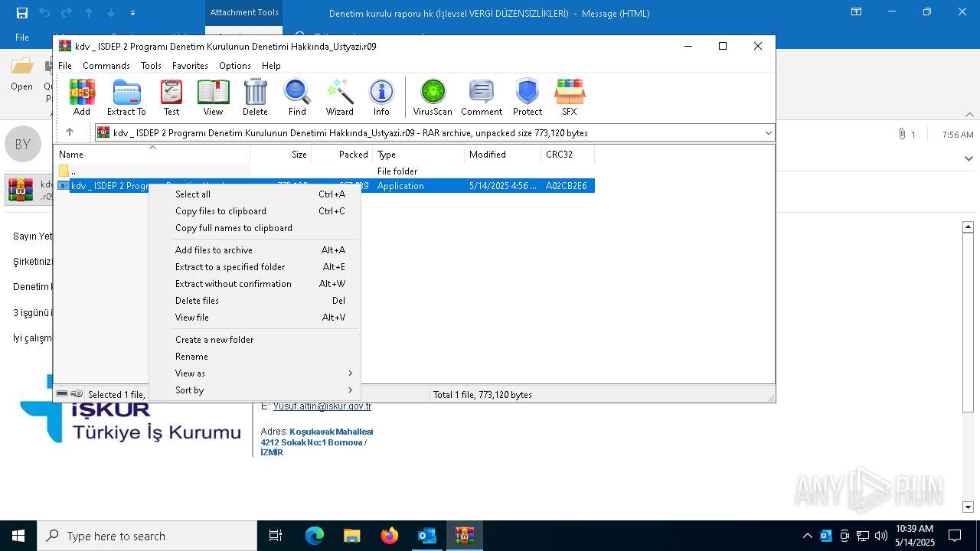Open the Tools menu in WinRAR

pos(151,66)
